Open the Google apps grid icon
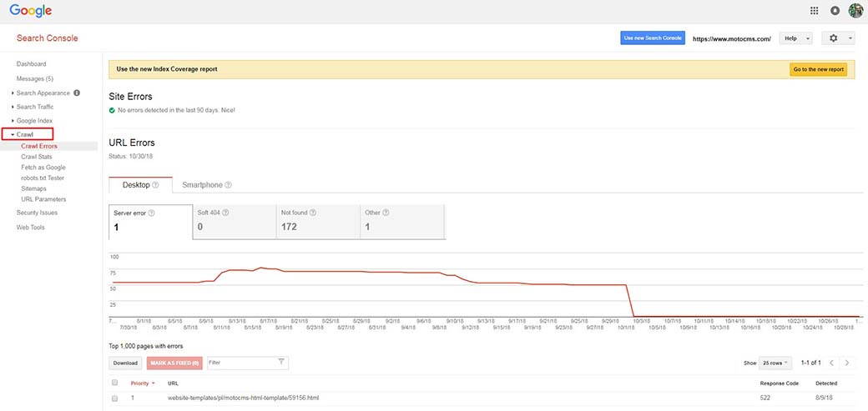The image size is (868, 411). pos(815,11)
